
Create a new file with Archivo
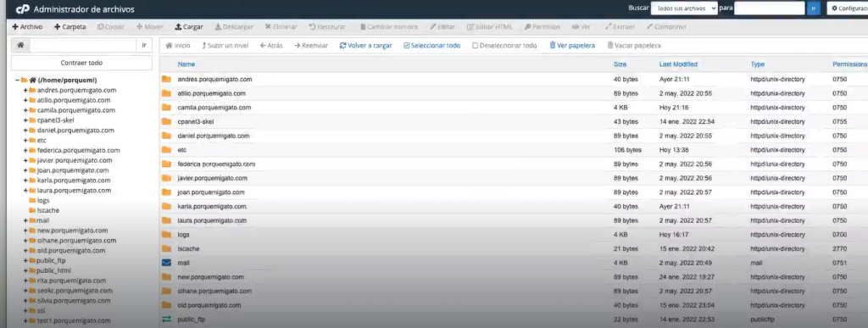point(27,26)
